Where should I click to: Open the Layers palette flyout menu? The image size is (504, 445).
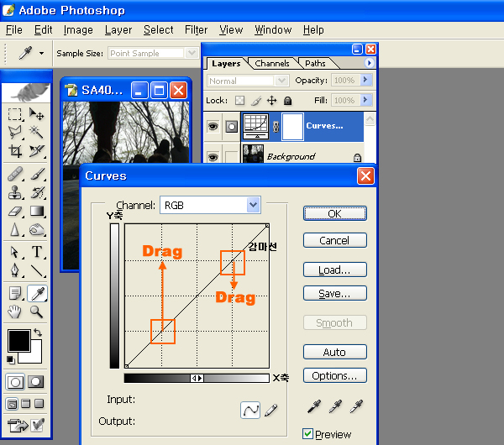point(369,63)
